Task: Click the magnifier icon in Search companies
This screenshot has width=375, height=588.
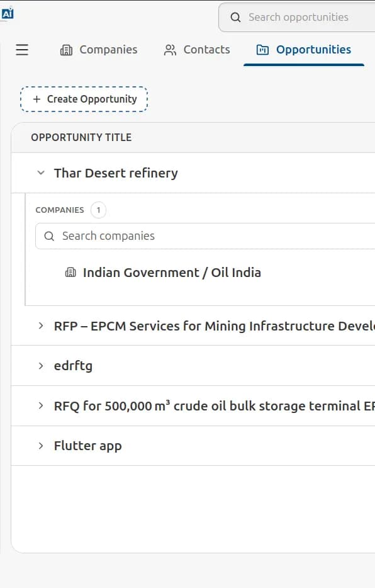Action: 49,236
